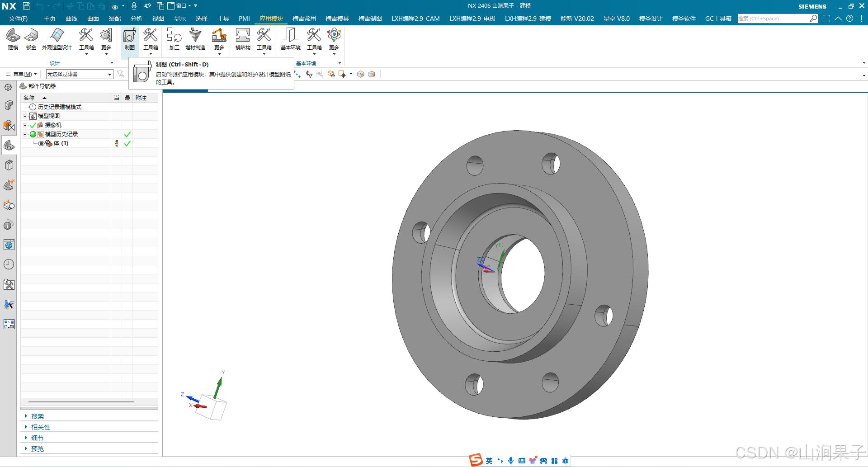
Task: Select the 体 (1) tree row
Action: click(x=89, y=143)
